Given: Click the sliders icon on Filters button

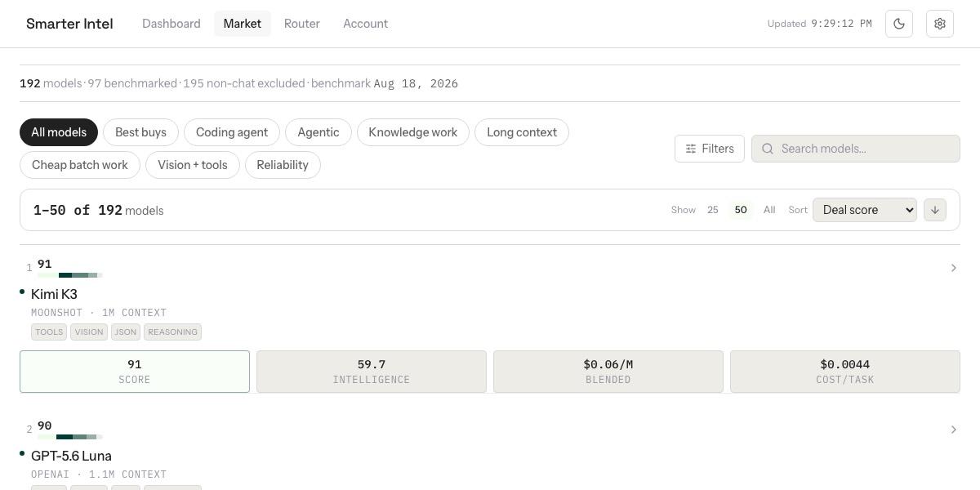Looking at the screenshot, I should 691,149.
